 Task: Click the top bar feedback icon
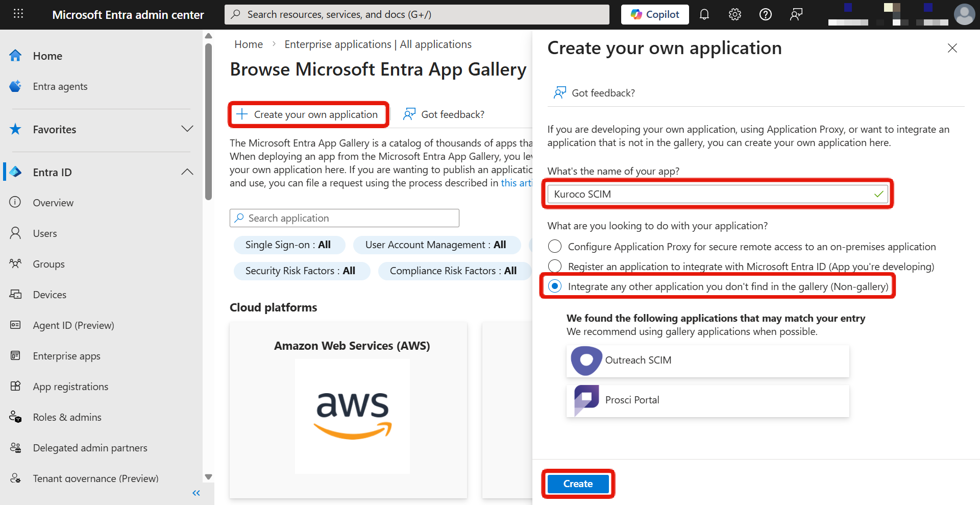[x=796, y=14]
